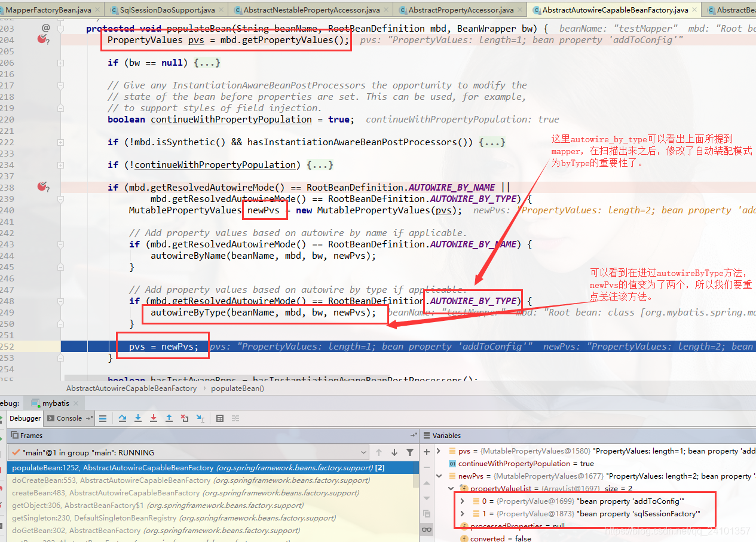The image size is (756, 542).
Task: Click the Drop Frame icon
Action: (x=185, y=418)
